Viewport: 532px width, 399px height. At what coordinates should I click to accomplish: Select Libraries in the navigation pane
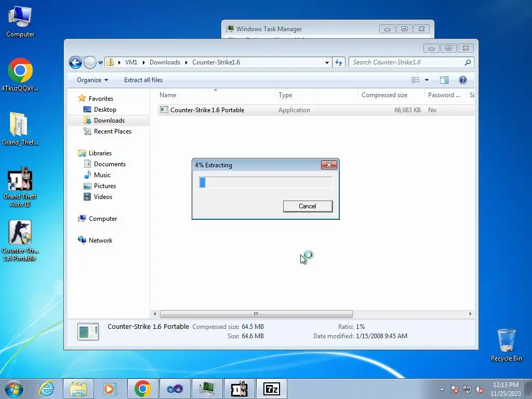[100, 153]
